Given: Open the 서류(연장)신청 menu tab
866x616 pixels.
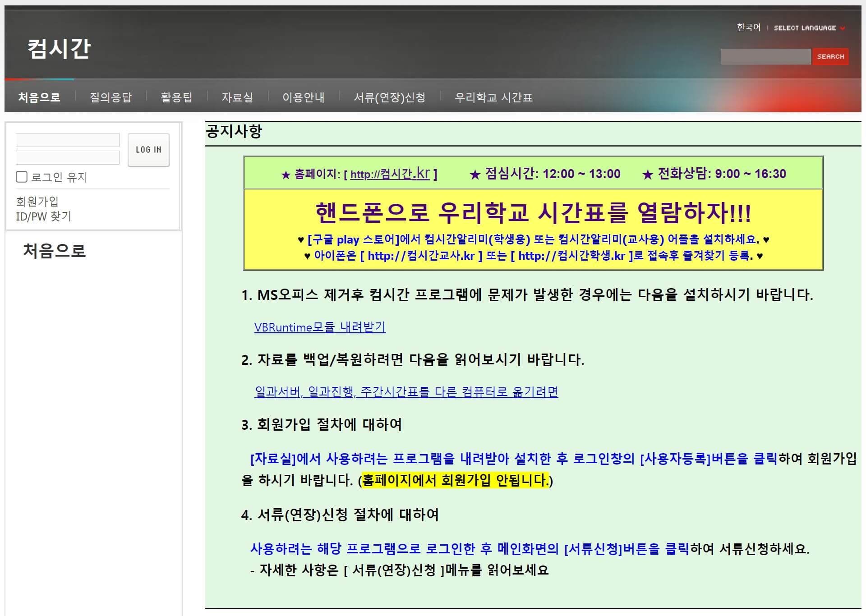Looking at the screenshot, I should pyautogui.click(x=390, y=97).
